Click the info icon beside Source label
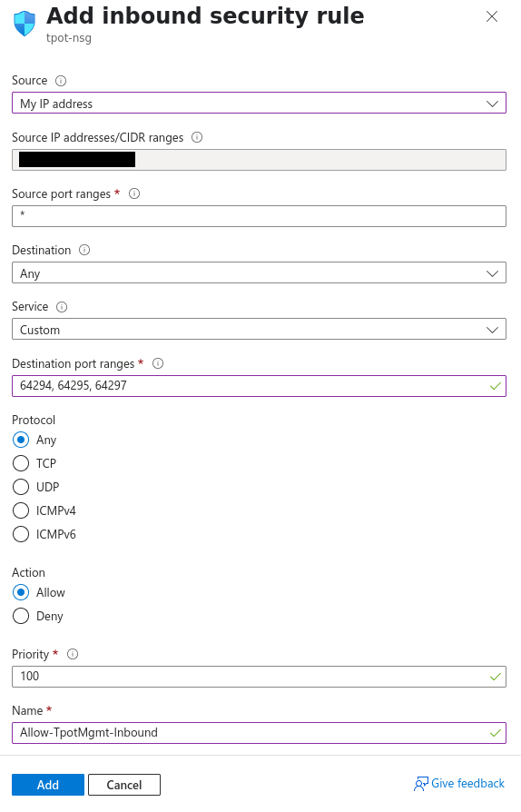The width and height of the screenshot is (521, 812). [61, 81]
